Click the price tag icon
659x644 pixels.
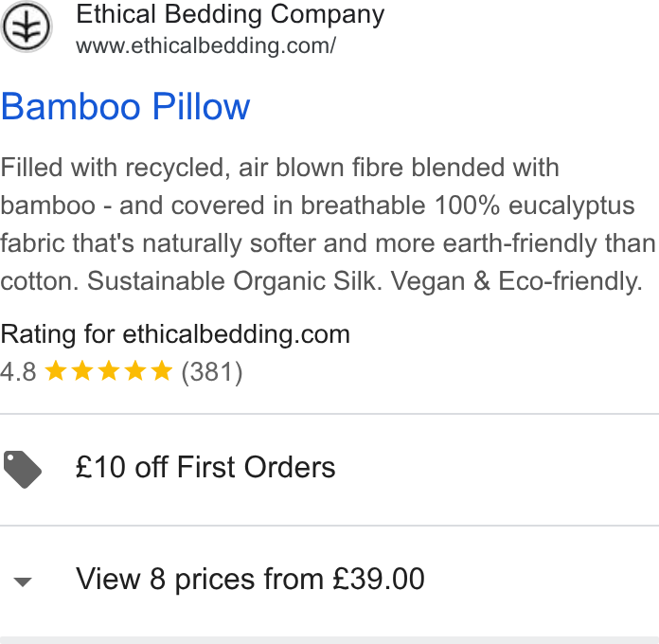point(23,470)
